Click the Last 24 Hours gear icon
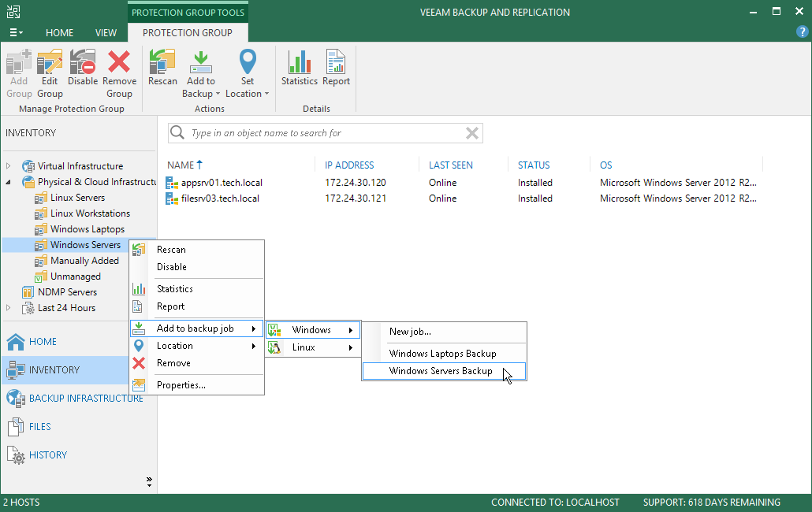 pos(28,308)
